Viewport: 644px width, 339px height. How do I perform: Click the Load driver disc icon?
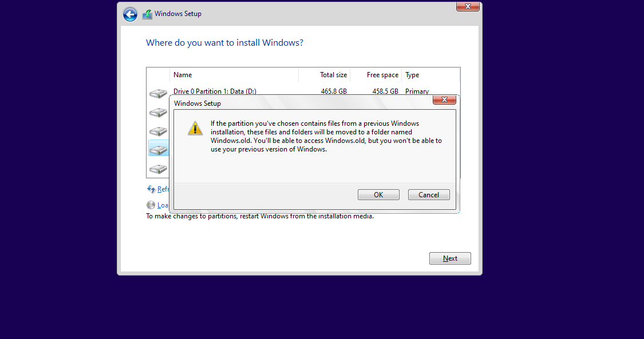151,205
